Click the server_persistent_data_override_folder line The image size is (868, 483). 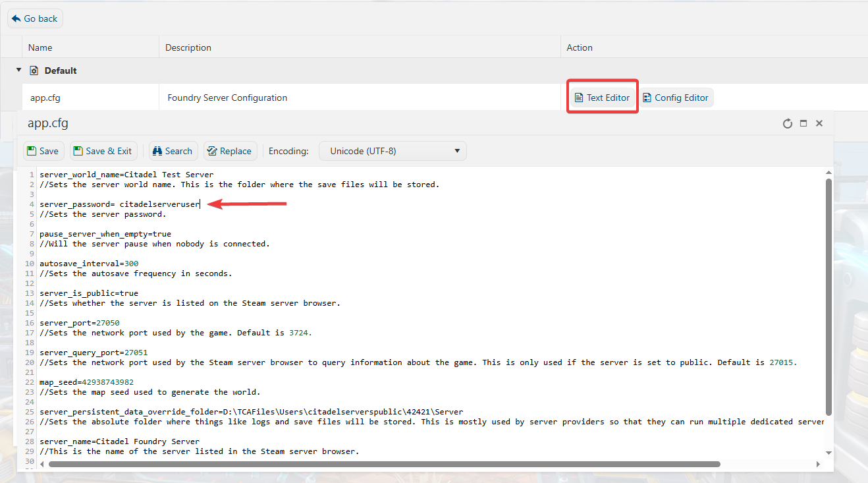[252, 412]
